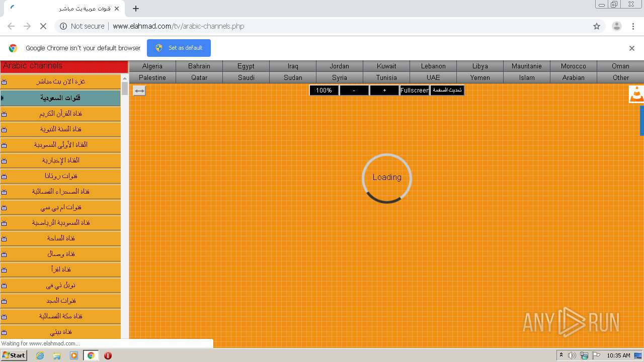Open قناة القرآن الكريم channel
Viewport: 644px width, 362px height.
[60, 114]
